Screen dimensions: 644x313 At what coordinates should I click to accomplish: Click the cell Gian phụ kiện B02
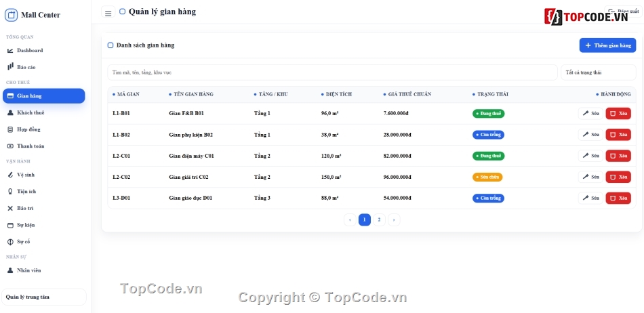pos(191,135)
